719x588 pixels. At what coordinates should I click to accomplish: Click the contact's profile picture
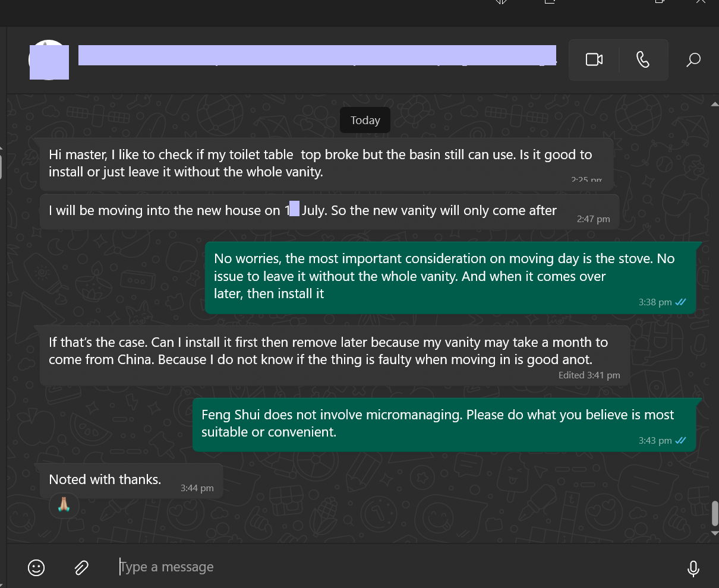click(x=49, y=60)
